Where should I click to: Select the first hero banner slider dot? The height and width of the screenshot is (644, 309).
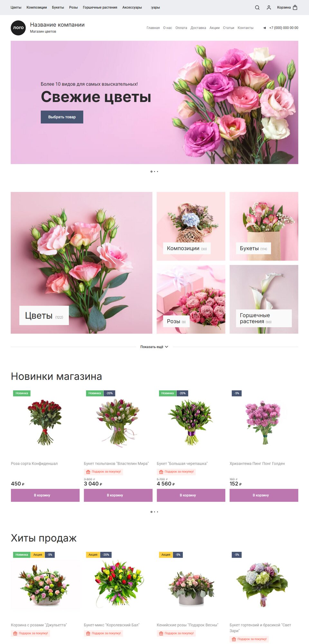point(151,171)
